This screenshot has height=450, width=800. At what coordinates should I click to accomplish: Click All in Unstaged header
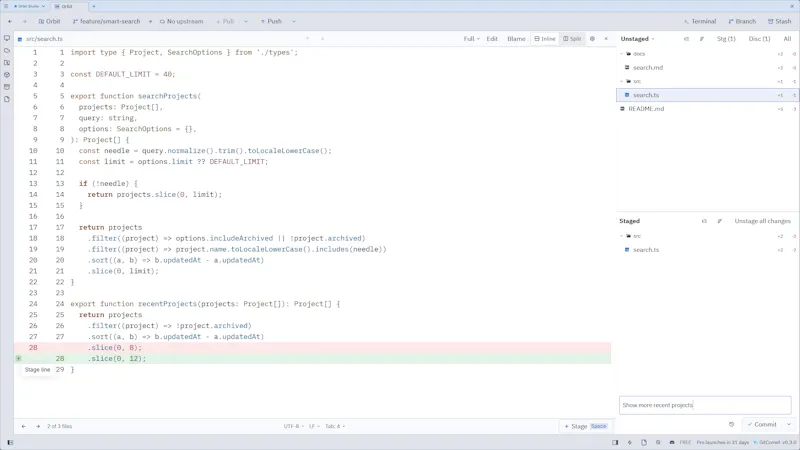point(787,39)
